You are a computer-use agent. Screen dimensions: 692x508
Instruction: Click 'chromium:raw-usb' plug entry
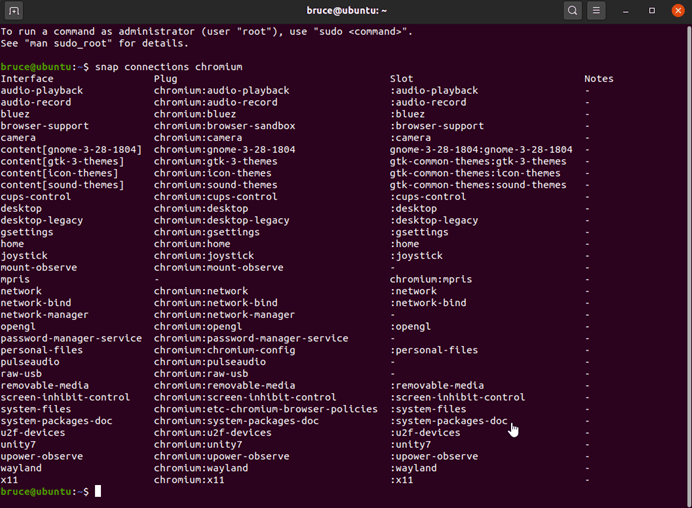click(x=201, y=374)
